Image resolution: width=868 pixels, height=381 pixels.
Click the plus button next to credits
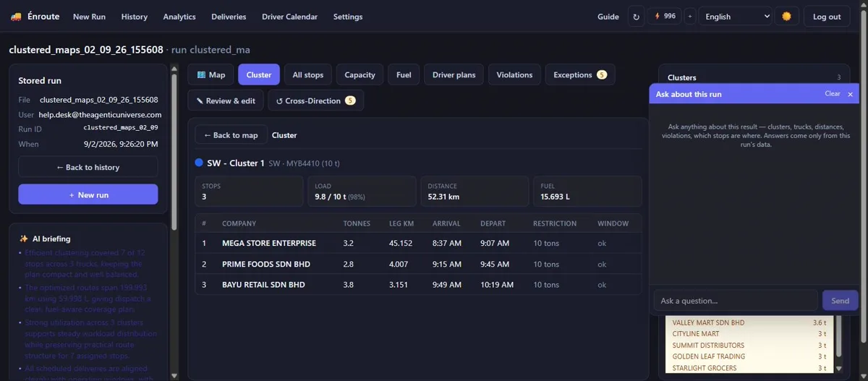click(x=689, y=17)
